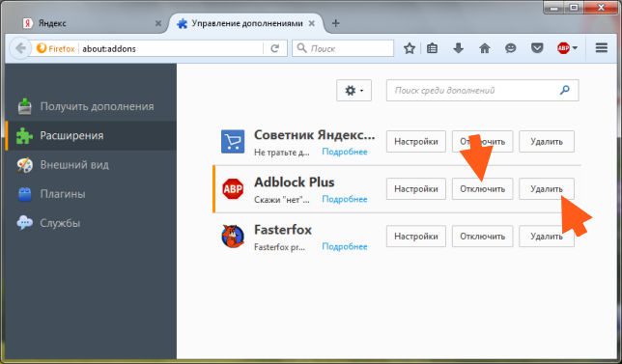Screen dimensions: 622x364
Task: Open Настройки for Fasterfox
Action: pos(416,237)
